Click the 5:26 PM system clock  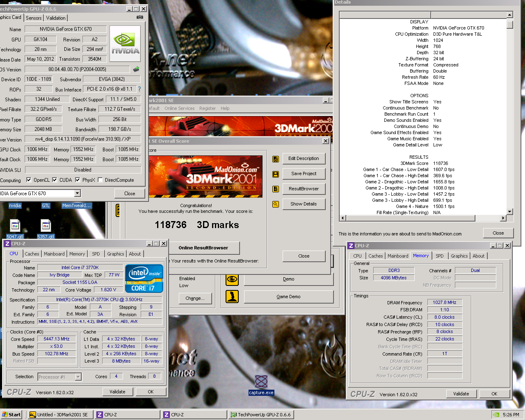pyautogui.click(x=511, y=415)
